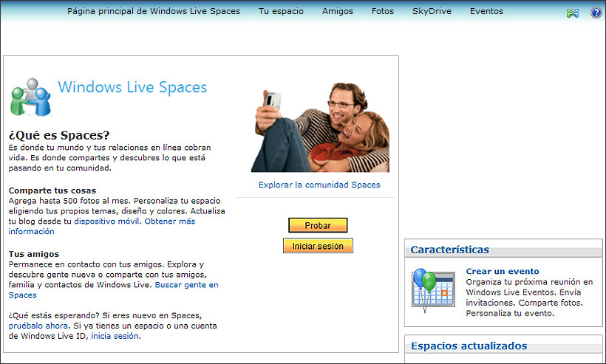Open the Fotos navigation item
Viewport: 606px width, 364px height.
[x=383, y=11]
